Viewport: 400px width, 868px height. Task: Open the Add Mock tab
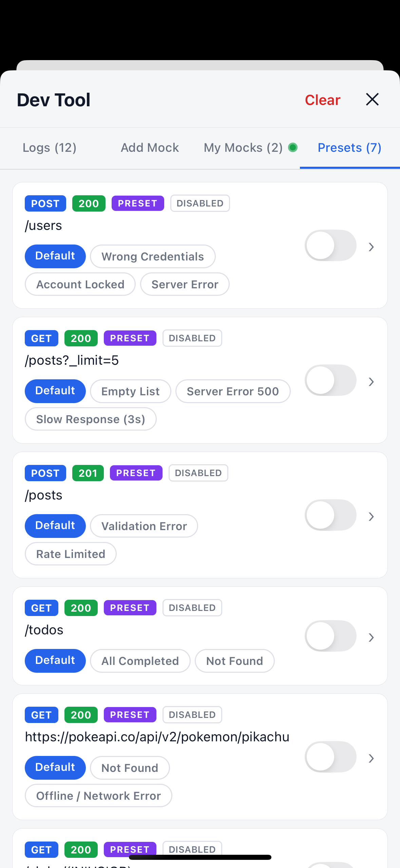(150, 148)
